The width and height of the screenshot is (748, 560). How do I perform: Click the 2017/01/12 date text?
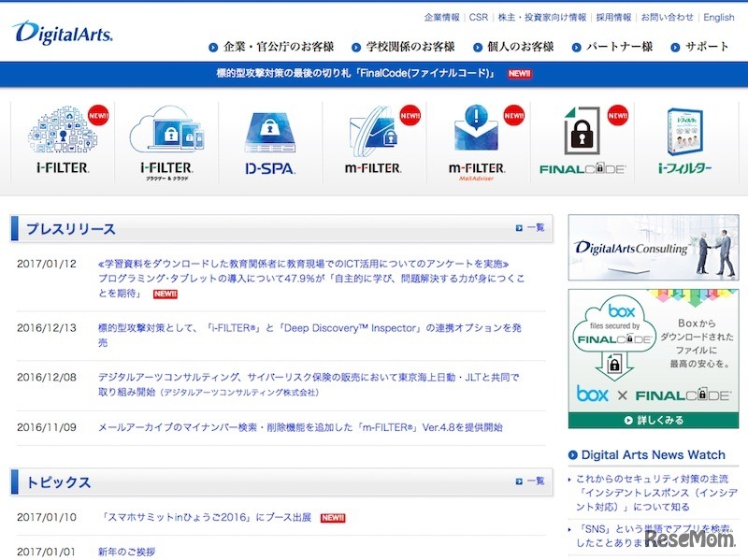(47, 264)
